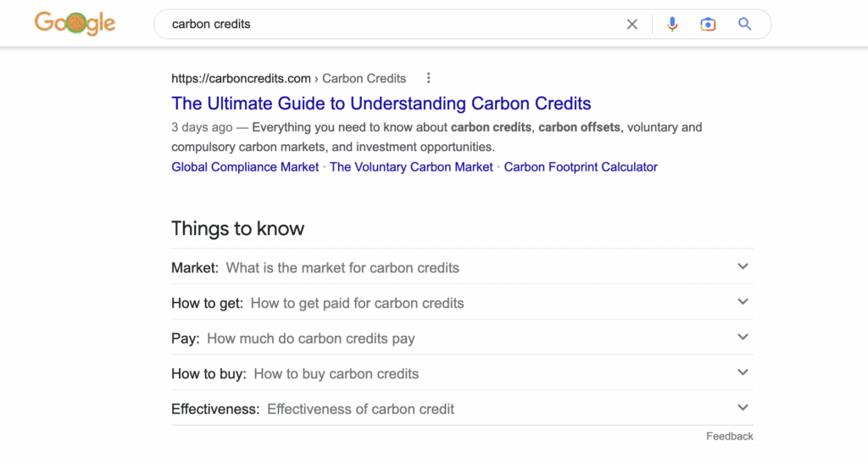868x464 pixels.
Task: Click the '3 days ago' date text in the snippet
Action: [x=202, y=127]
